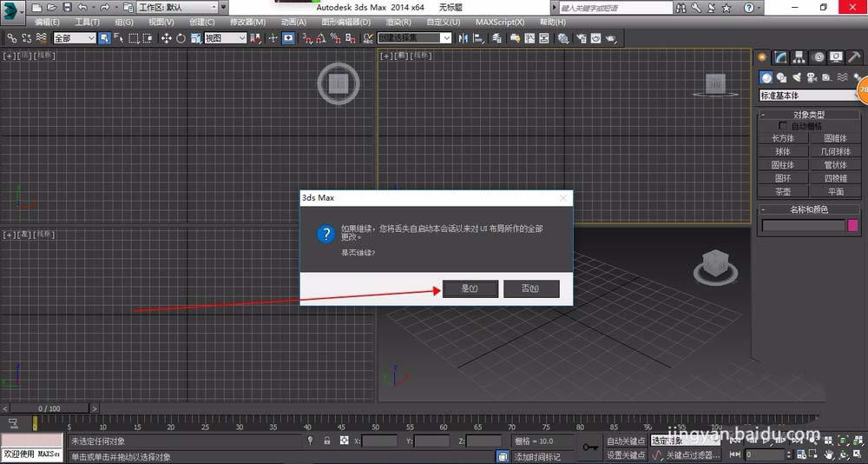868x464 pixels.
Task: Toggle the Angle Snap icon
Action: pyautogui.click(x=321, y=38)
